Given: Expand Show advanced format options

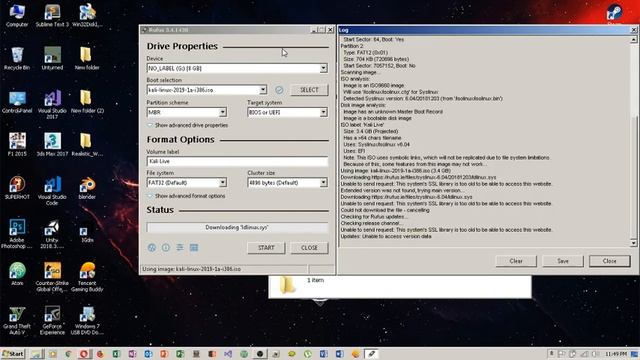Looking at the screenshot, I should click(186, 196).
